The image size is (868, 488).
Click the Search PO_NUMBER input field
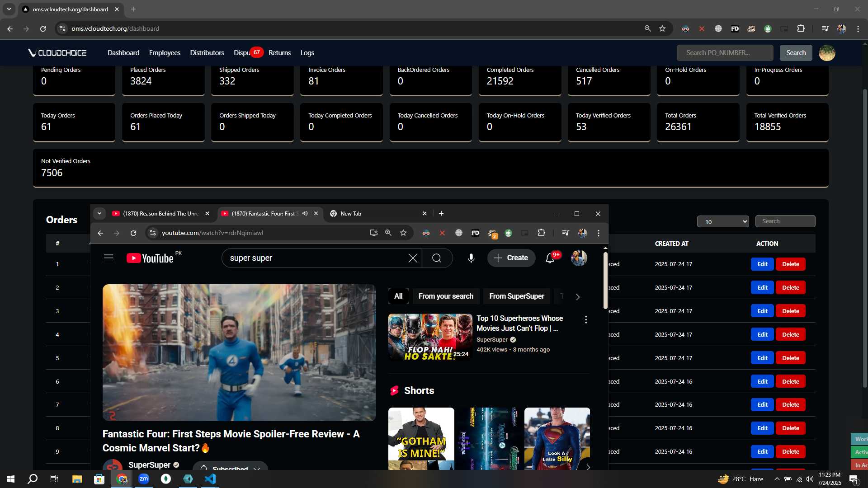[725, 53]
